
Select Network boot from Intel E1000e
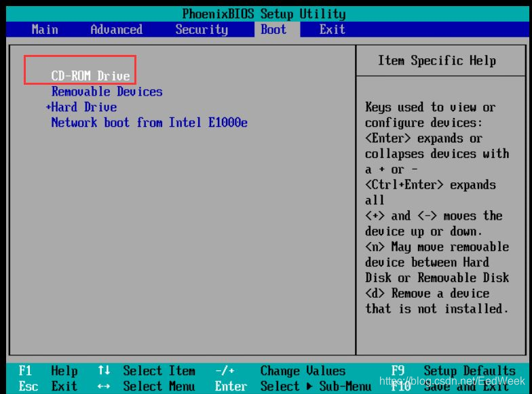[x=149, y=122]
